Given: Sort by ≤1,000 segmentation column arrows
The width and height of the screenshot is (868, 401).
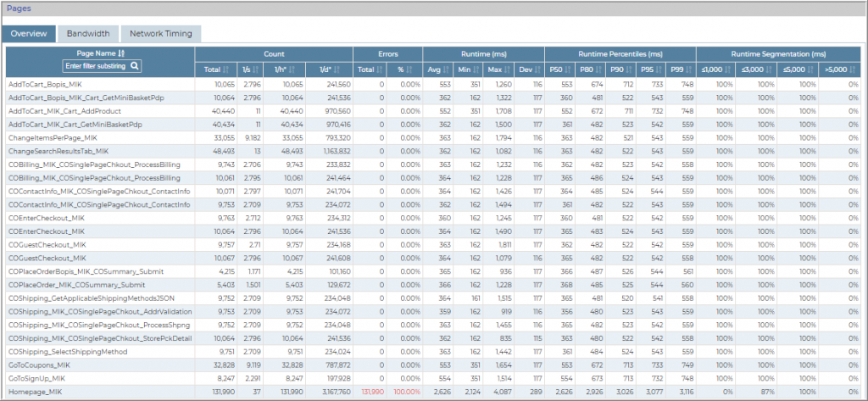Looking at the screenshot, I should tap(727, 70).
